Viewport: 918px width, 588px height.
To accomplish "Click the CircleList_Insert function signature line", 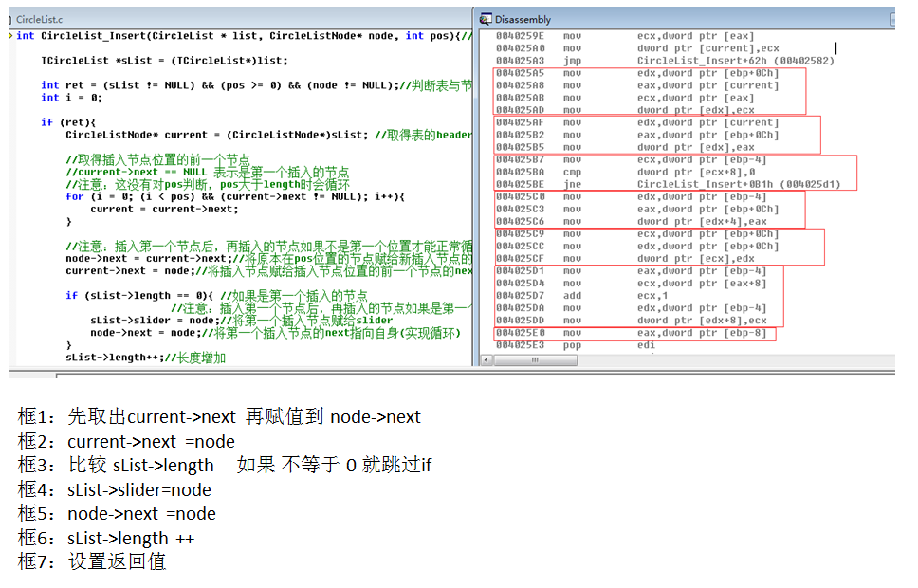I will coord(244,36).
